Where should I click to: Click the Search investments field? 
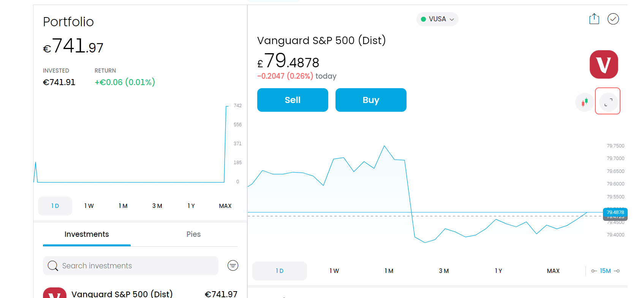[x=131, y=266]
